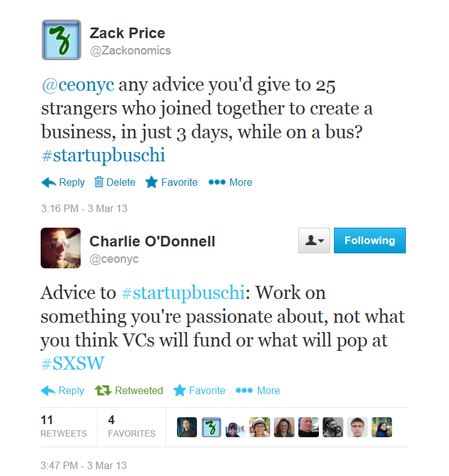Favorite Zack Price's tweet with the star
449x476 pixels.
171,182
